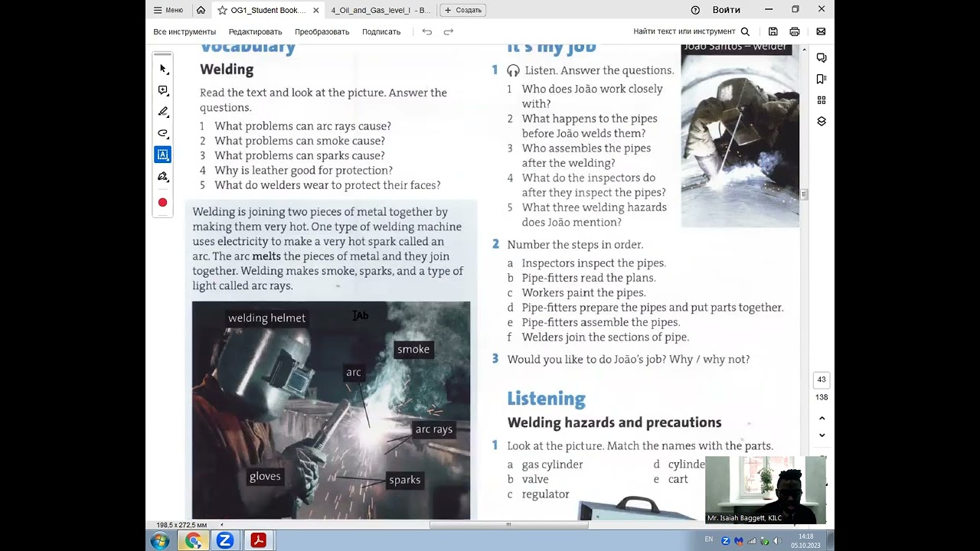
Task: Open the Все инструменты menu
Action: pyautogui.click(x=185, y=31)
